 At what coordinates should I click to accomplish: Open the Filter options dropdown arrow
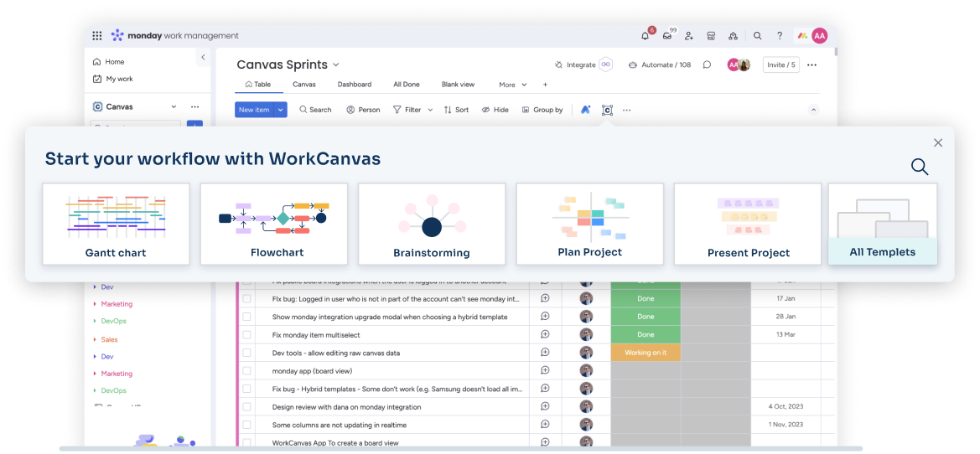(x=430, y=110)
